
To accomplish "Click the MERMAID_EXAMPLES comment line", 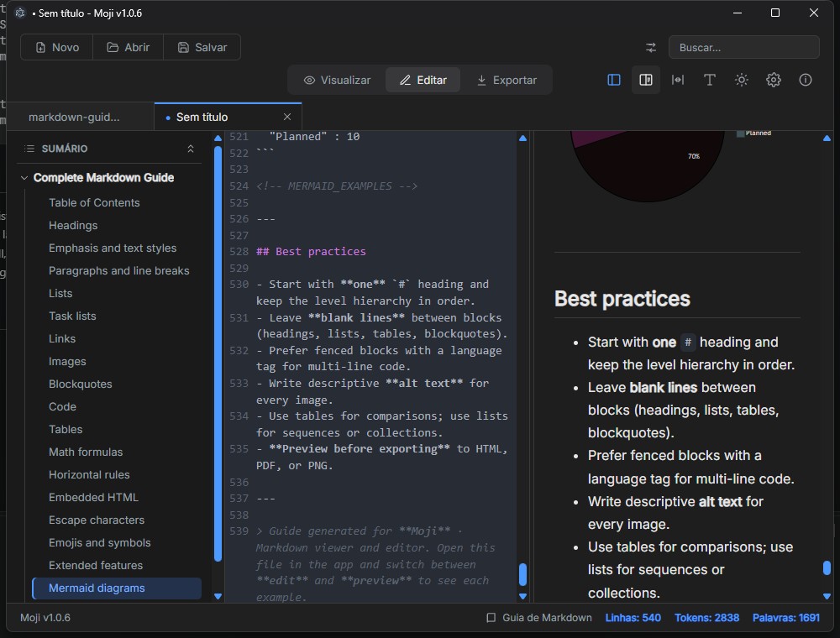I will click(337, 186).
